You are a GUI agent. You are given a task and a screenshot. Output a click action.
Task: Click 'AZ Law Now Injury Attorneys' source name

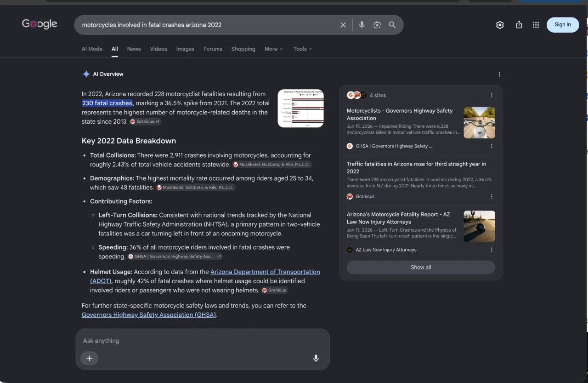(x=386, y=250)
